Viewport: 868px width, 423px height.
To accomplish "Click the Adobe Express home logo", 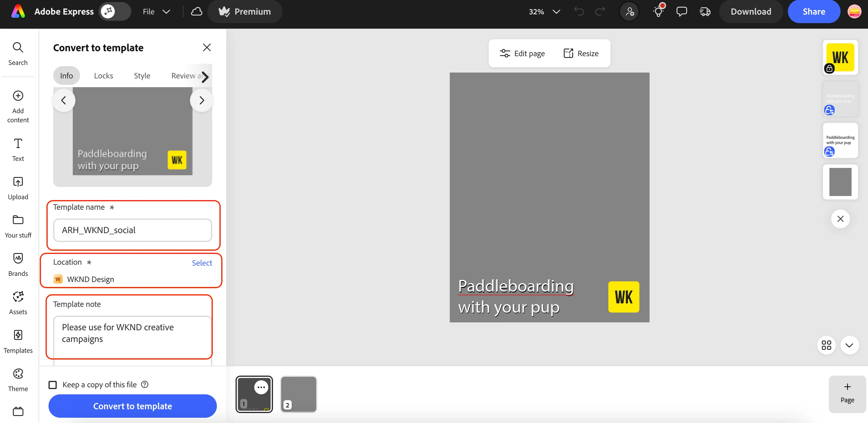I will [x=18, y=11].
